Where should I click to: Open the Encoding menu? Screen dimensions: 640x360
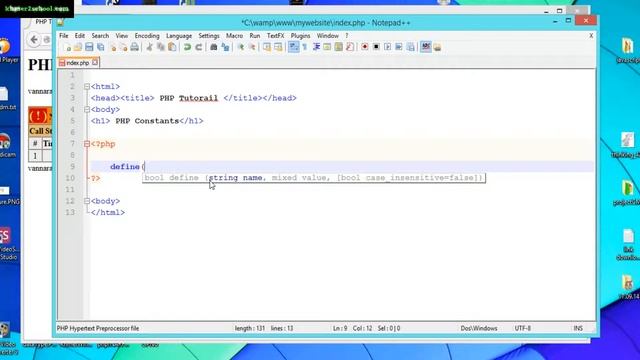point(147,36)
